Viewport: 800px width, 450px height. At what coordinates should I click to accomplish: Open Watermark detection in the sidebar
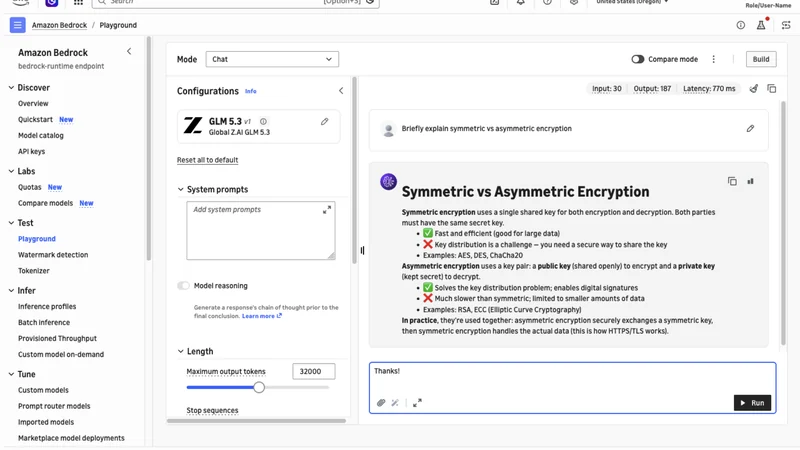[53, 255]
